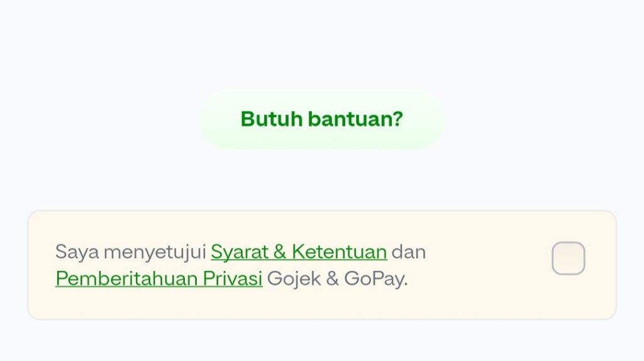
Task: Click the "Gojek & GoPay." text
Action: click(337, 279)
